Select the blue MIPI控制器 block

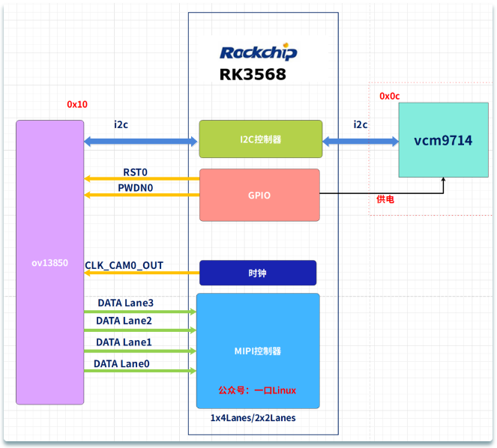pyautogui.click(x=258, y=351)
